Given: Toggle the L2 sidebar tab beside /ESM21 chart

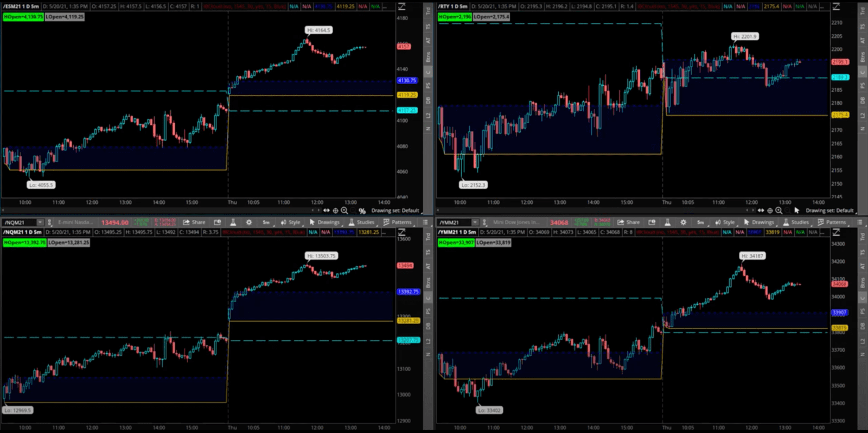Looking at the screenshot, I should [x=428, y=115].
